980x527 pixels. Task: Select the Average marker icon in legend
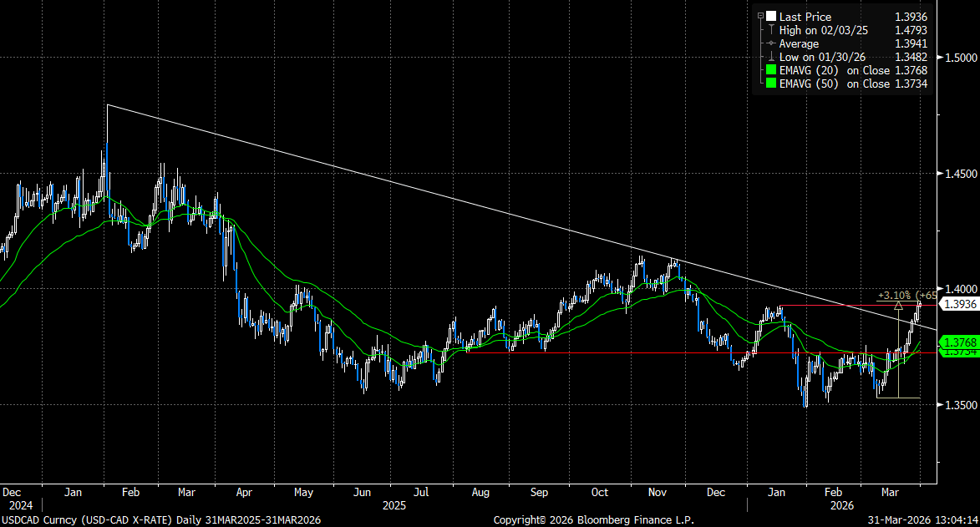tap(771, 43)
